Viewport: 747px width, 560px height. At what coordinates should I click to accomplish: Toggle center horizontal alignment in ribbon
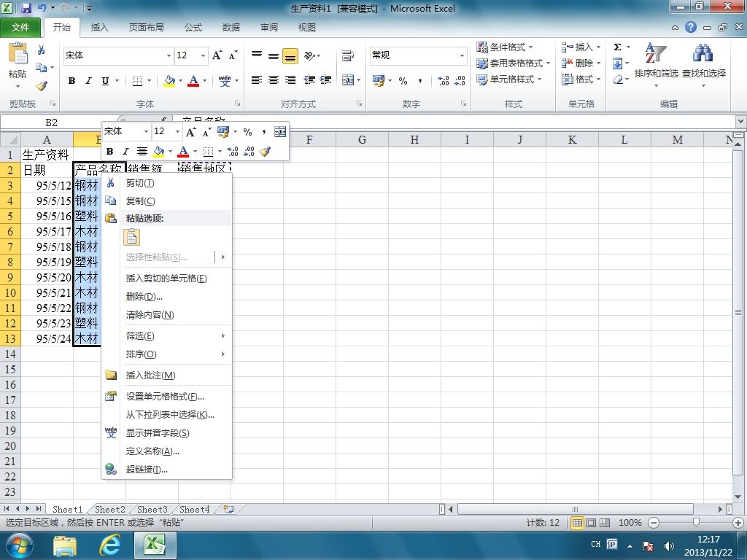tap(274, 80)
